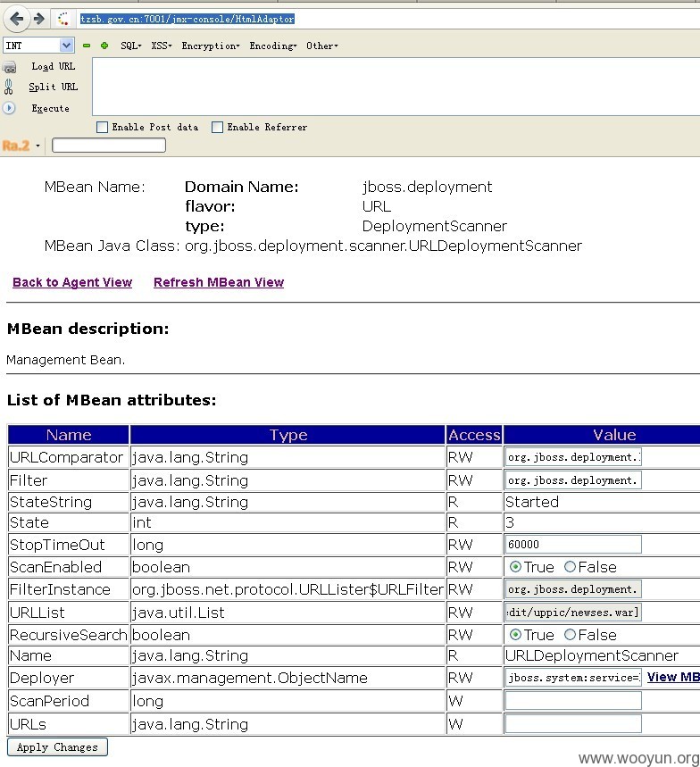Viewport: 700px width, 767px height.
Task: Set RecursiveSearch to False
Action: (570, 635)
